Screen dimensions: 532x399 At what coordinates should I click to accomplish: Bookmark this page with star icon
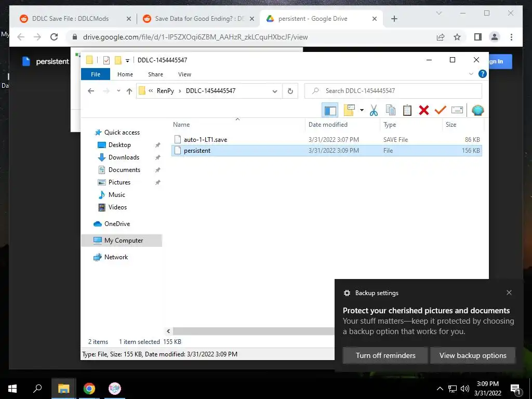pyautogui.click(x=457, y=37)
